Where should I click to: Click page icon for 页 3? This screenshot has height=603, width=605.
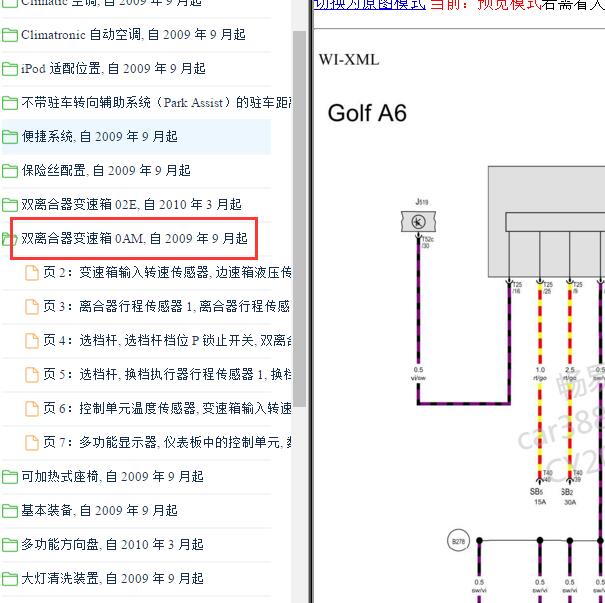tap(32, 307)
